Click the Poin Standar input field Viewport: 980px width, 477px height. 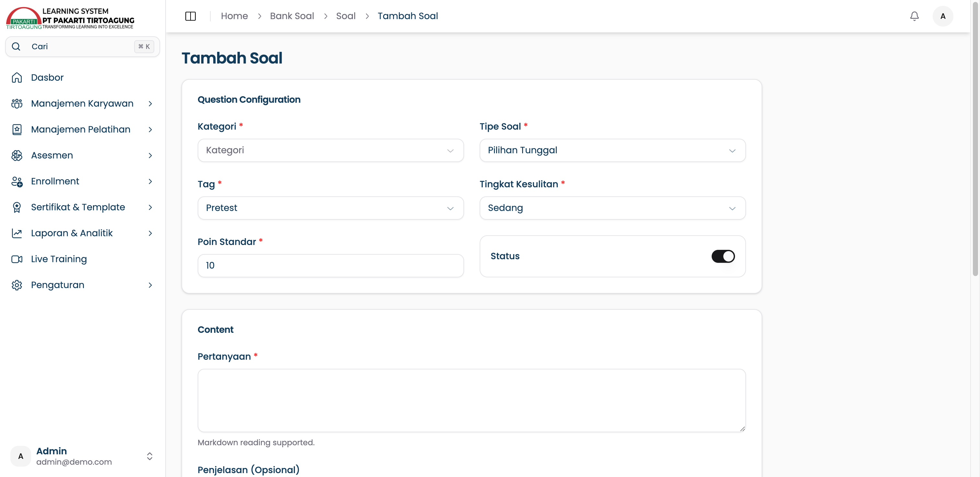pyautogui.click(x=331, y=265)
